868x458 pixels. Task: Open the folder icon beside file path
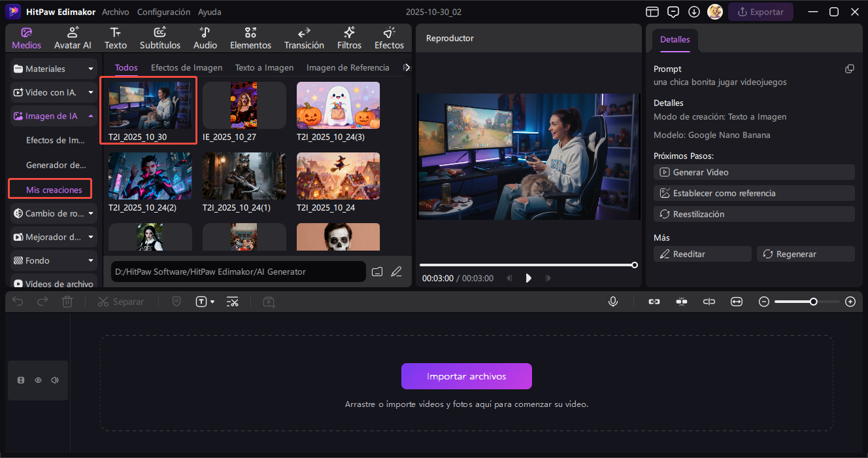pyautogui.click(x=377, y=272)
